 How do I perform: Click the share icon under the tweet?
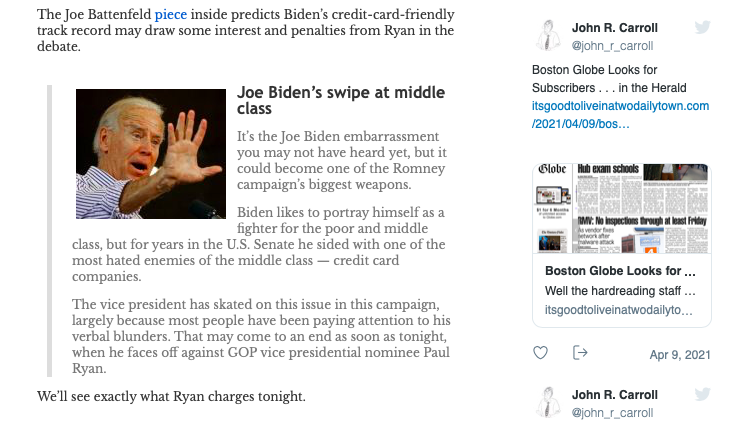[x=579, y=353]
